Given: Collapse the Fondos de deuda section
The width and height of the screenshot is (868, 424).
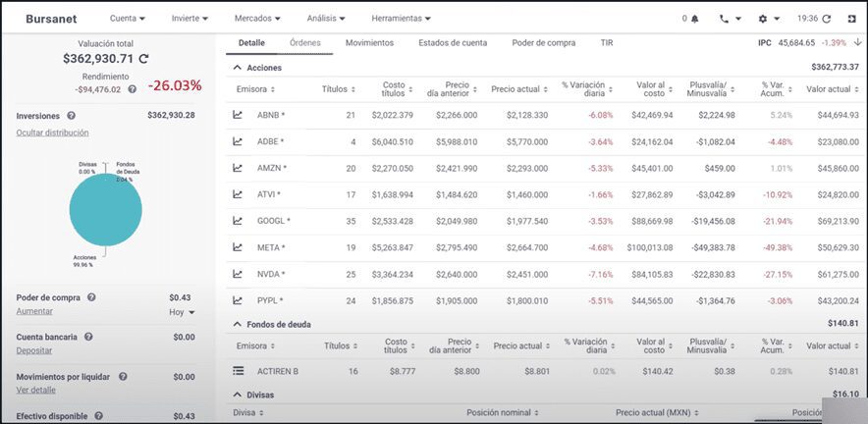Looking at the screenshot, I should [x=236, y=323].
